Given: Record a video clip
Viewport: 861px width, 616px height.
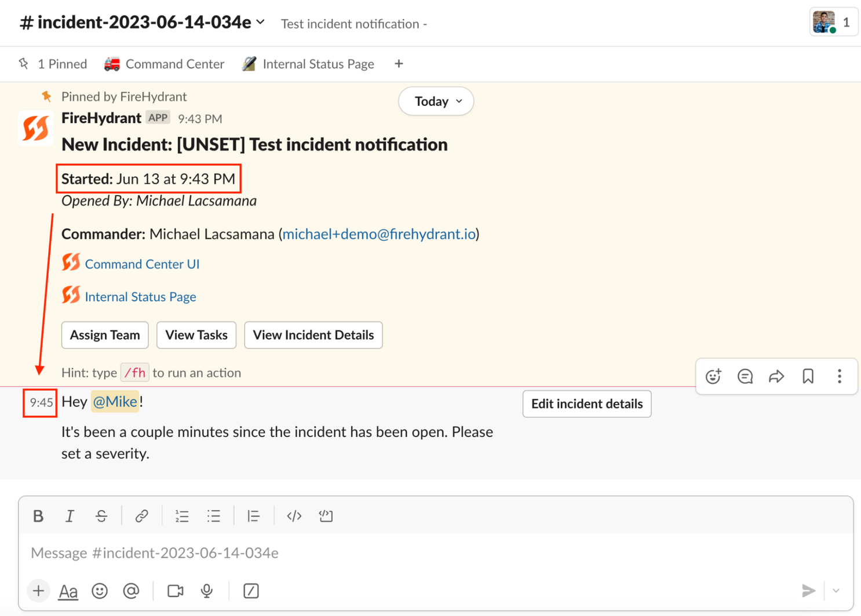Looking at the screenshot, I should (x=176, y=591).
